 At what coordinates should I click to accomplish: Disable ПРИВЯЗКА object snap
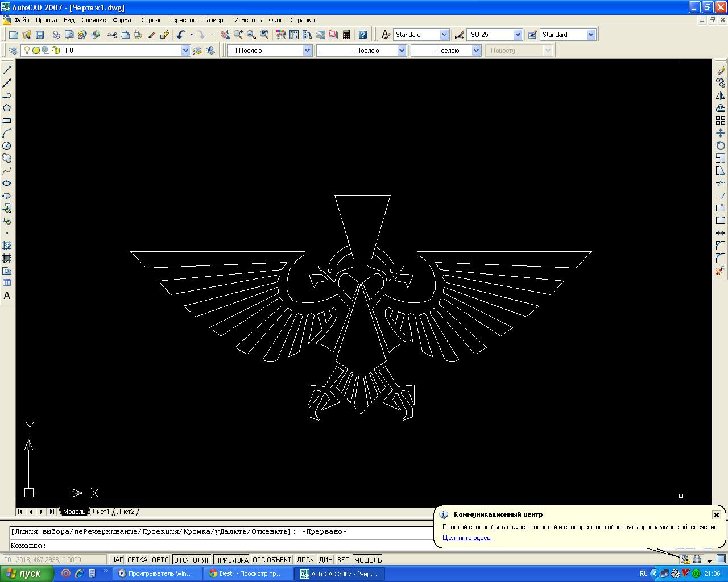click(231, 560)
